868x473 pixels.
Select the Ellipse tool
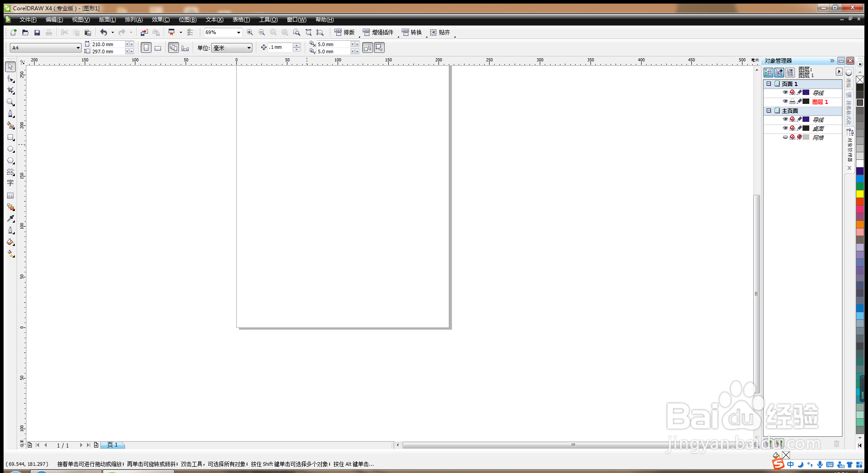coord(10,149)
